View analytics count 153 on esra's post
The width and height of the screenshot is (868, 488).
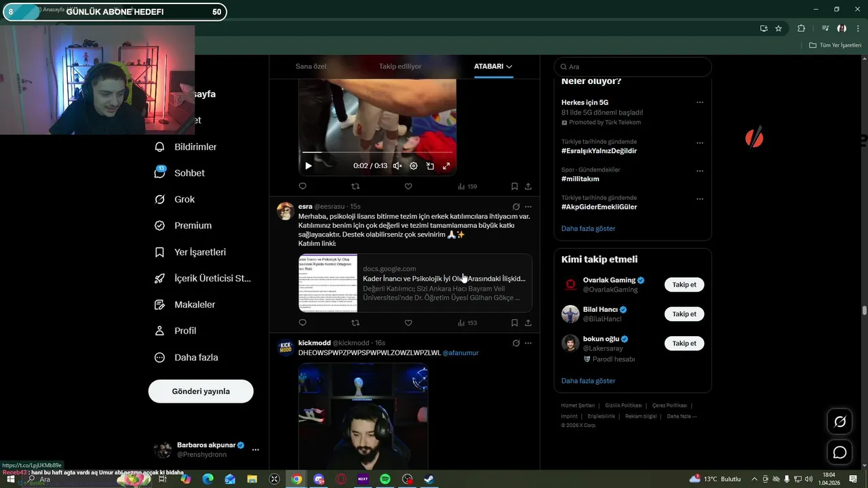(467, 323)
